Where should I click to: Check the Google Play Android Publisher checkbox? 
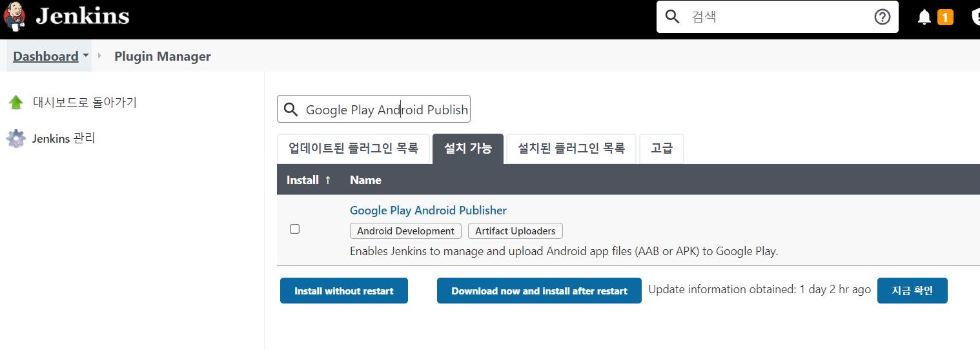tap(295, 229)
